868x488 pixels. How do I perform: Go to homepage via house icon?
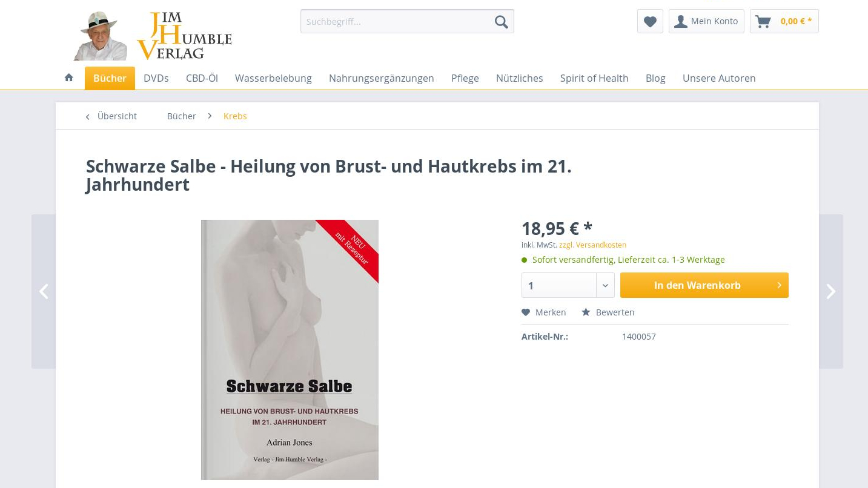coord(69,77)
